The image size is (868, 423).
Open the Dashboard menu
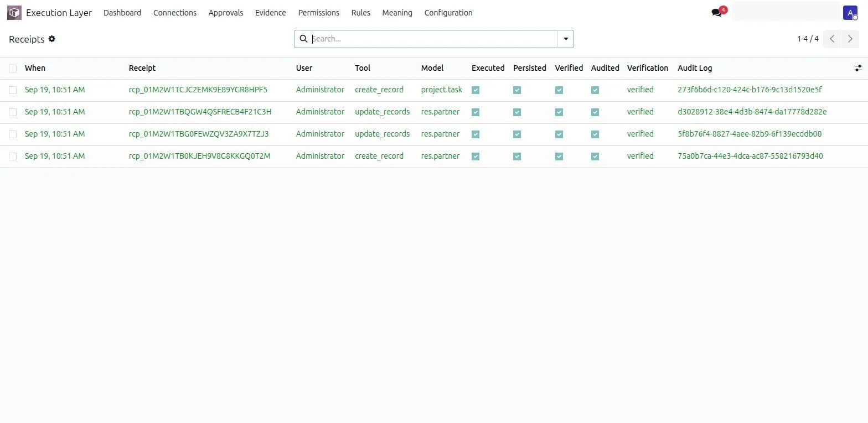pyautogui.click(x=122, y=13)
